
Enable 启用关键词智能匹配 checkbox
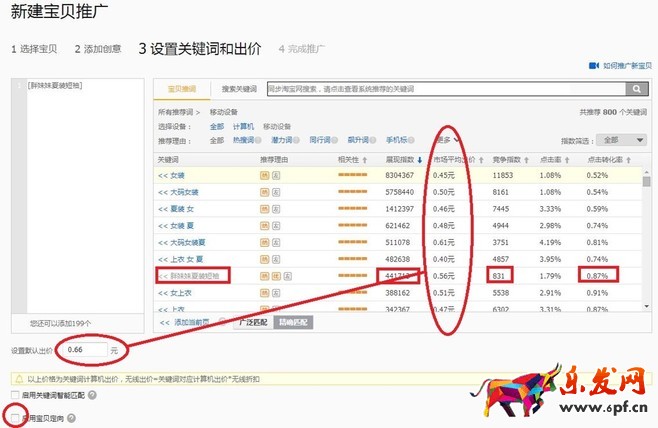pyautogui.click(x=13, y=396)
